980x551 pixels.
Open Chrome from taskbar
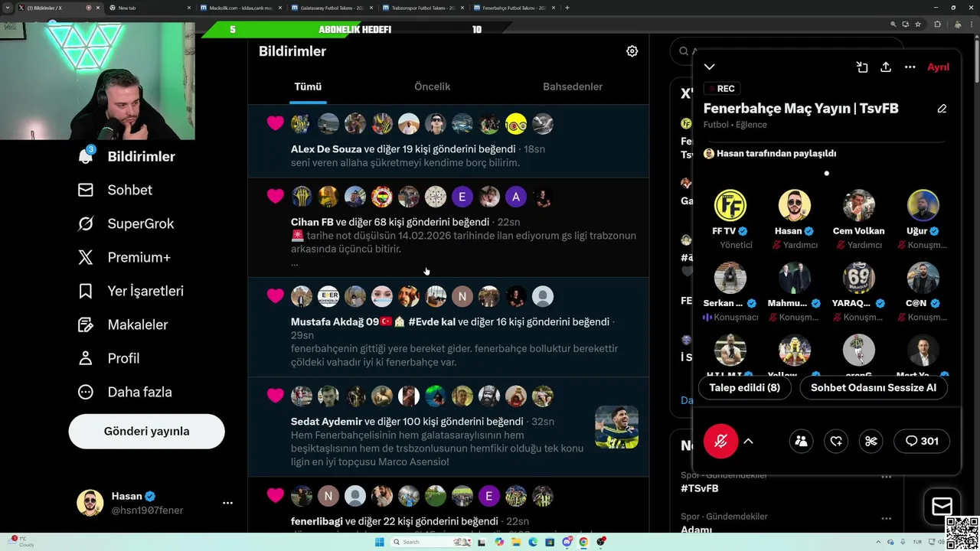click(x=583, y=542)
